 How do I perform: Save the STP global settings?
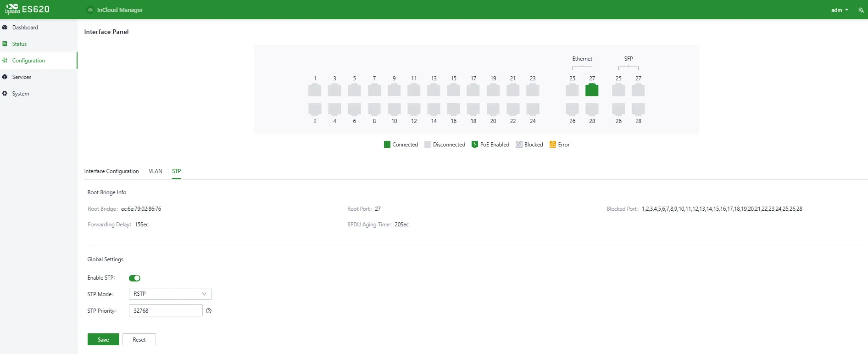(103, 339)
